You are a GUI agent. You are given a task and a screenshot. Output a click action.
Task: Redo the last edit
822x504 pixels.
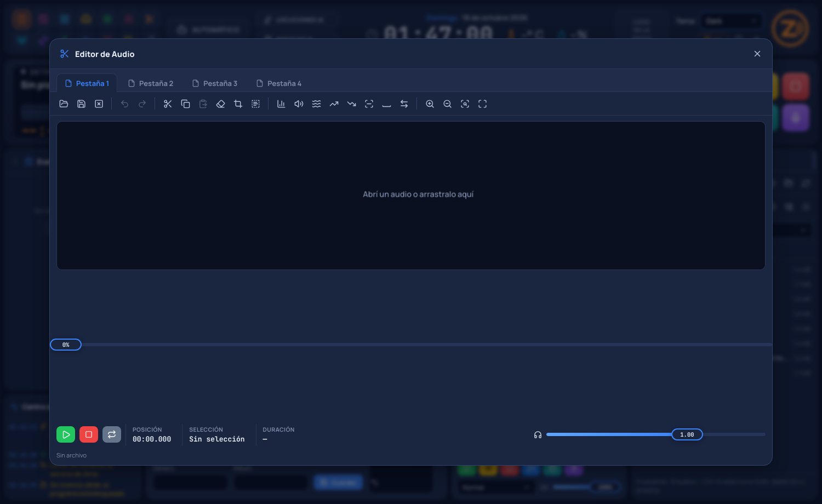(x=142, y=104)
